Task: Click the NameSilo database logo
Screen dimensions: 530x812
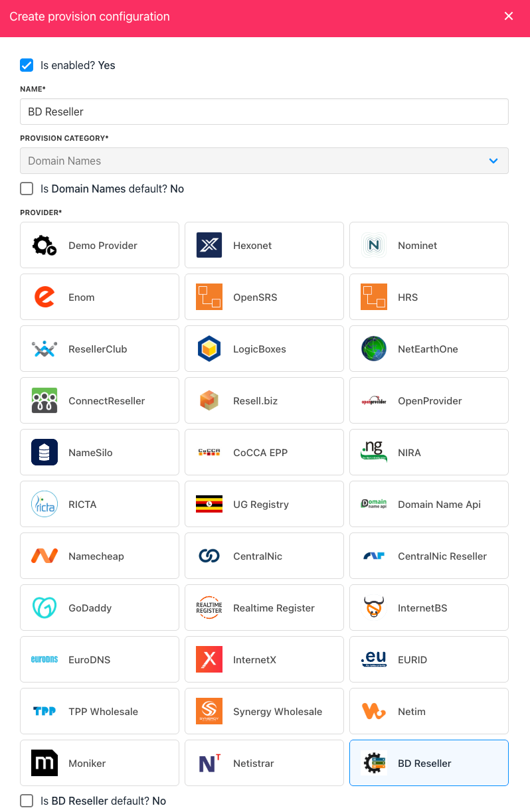Action: (x=44, y=453)
